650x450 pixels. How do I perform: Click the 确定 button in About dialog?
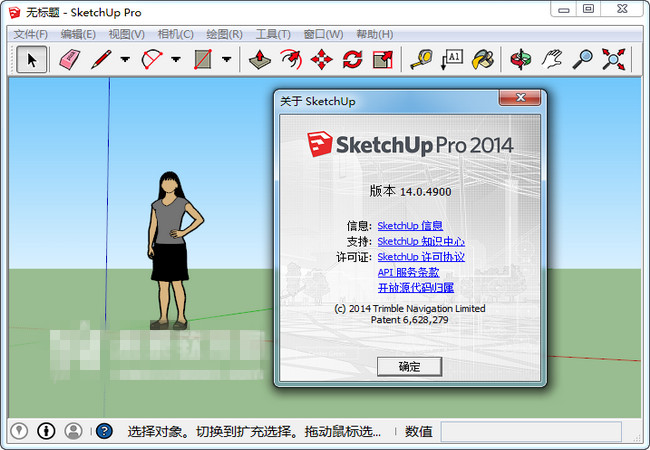coord(409,367)
